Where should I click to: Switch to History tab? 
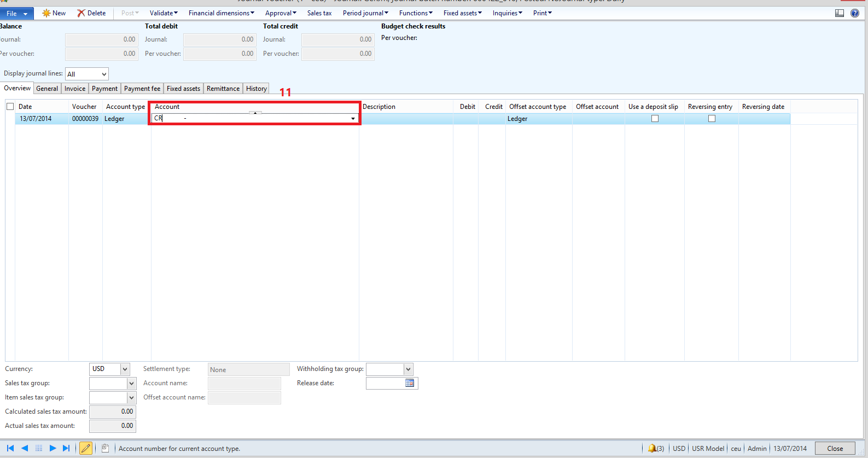257,89
